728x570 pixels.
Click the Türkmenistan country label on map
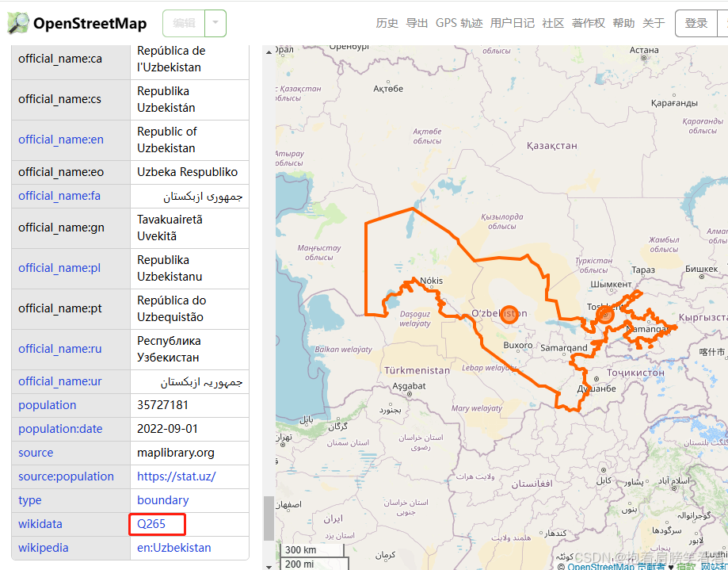(x=417, y=370)
